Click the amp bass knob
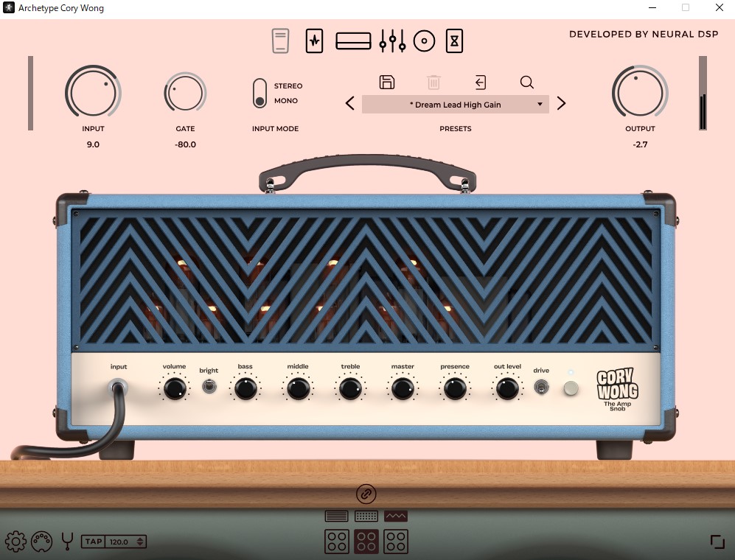735x560 pixels. 245,388
